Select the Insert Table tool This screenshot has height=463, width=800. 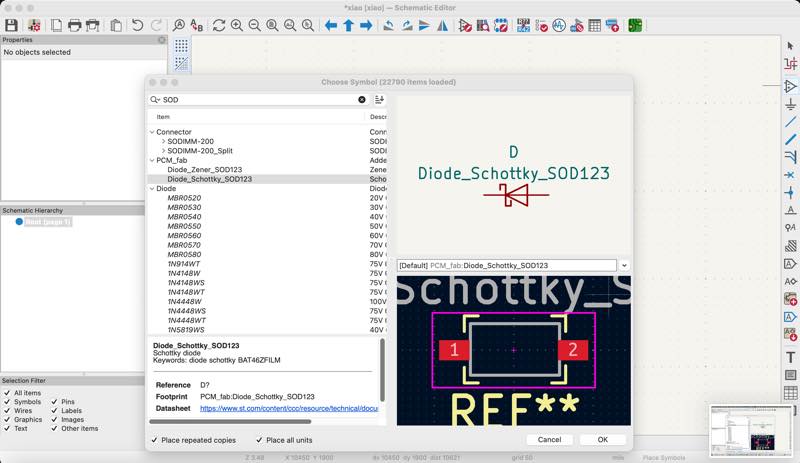pyautogui.click(x=790, y=393)
